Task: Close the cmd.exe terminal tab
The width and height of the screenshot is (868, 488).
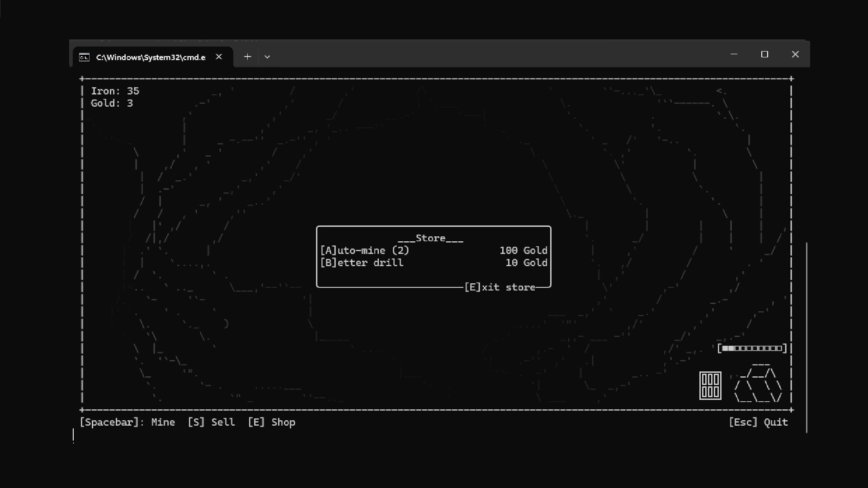Action: coord(219,56)
